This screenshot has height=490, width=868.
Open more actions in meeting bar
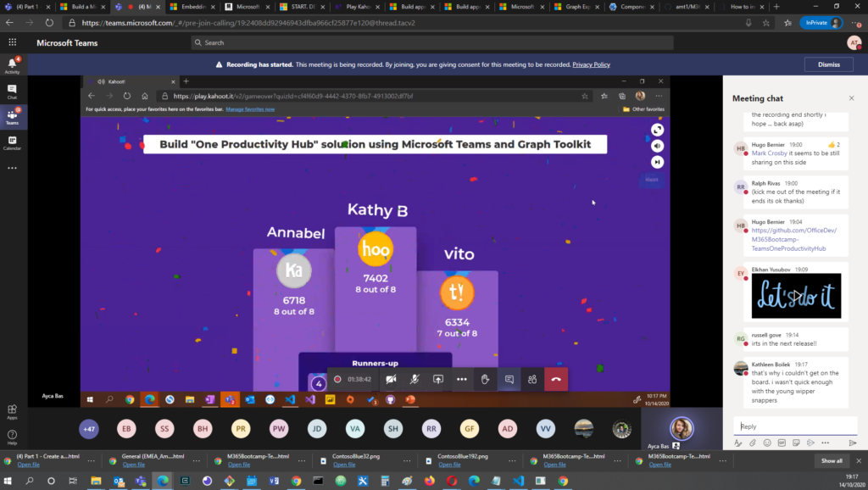coord(461,379)
